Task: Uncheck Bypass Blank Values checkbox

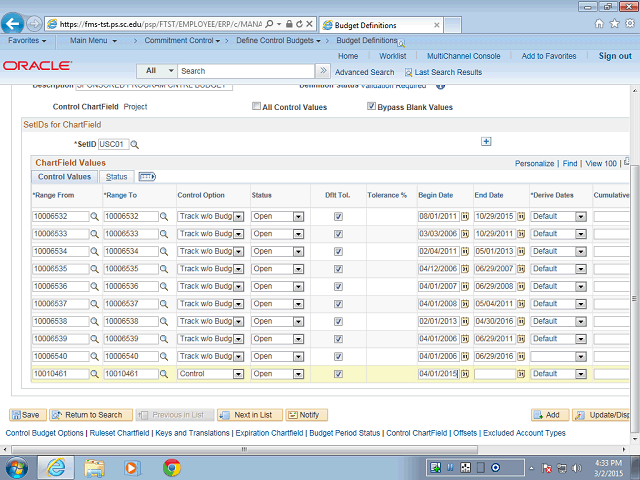Action: point(371,106)
